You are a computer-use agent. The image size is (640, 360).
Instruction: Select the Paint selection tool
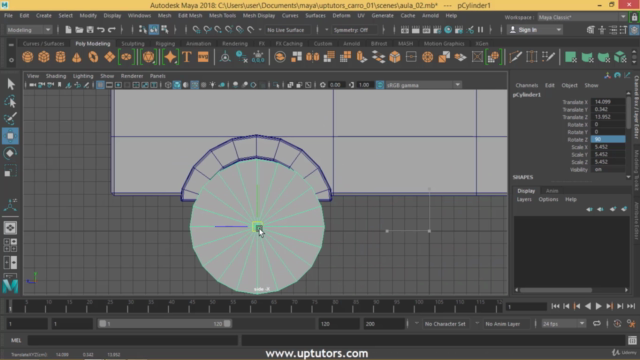tap(11, 118)
